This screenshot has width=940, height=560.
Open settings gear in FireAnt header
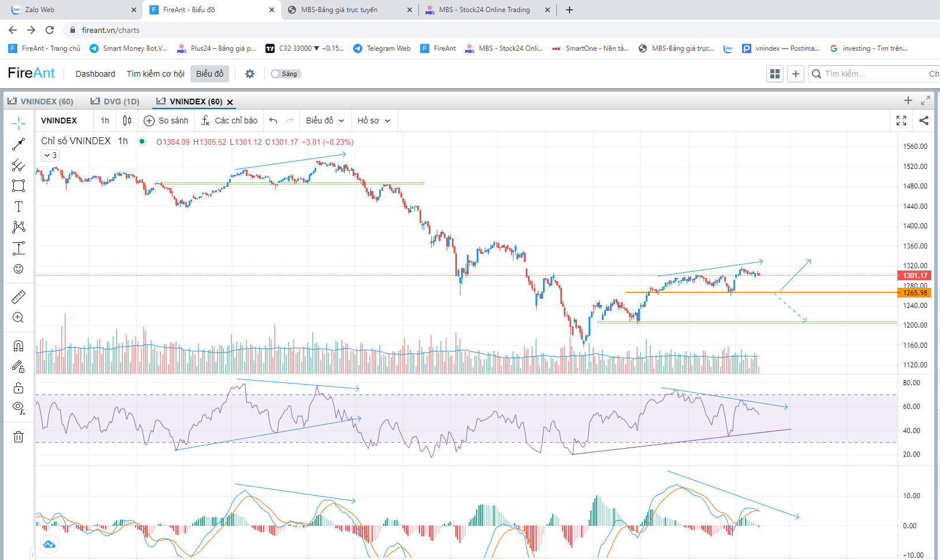[250, 74]
